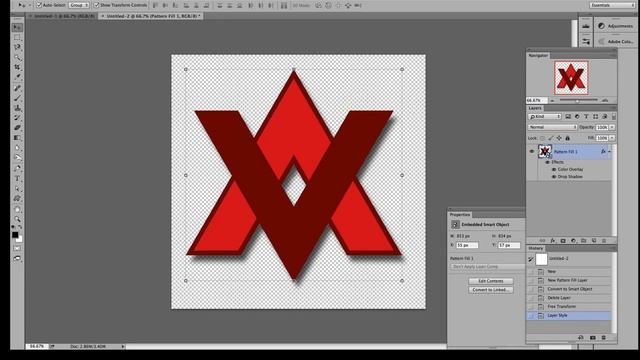Open the Auto-Select Group dropdown

[x=79, y=5]
